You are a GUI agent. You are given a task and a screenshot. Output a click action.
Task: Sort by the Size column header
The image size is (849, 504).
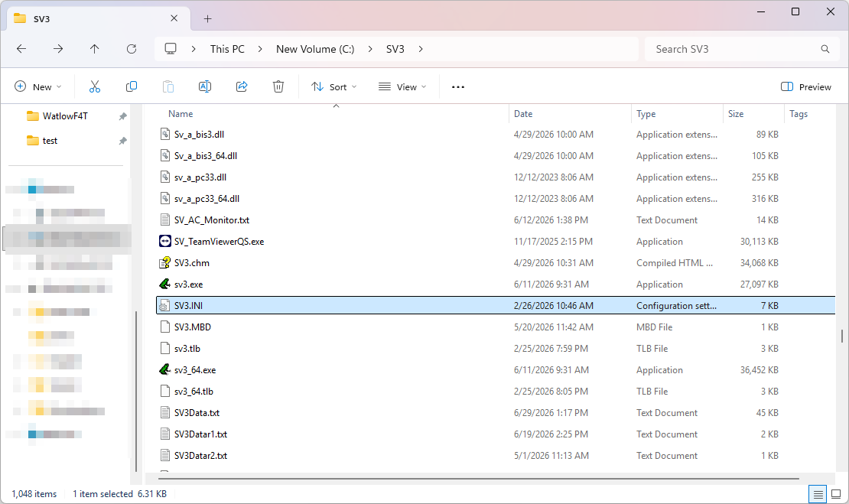tap(736, 114)
